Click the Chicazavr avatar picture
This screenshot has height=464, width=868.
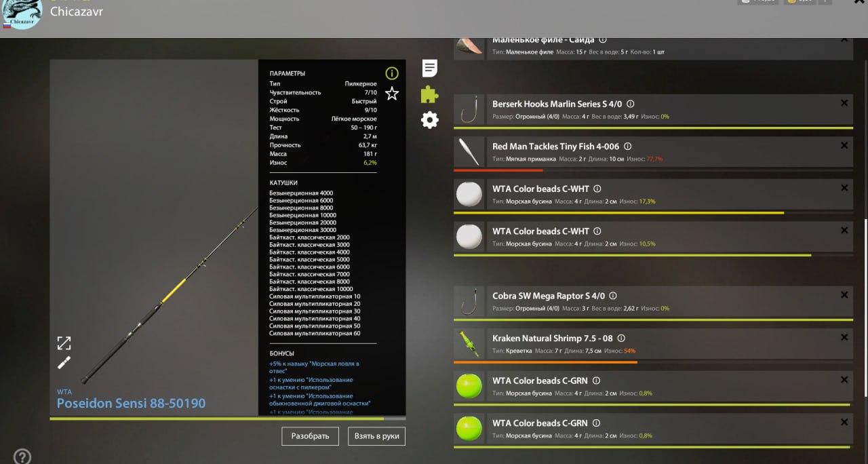point(22,14)
